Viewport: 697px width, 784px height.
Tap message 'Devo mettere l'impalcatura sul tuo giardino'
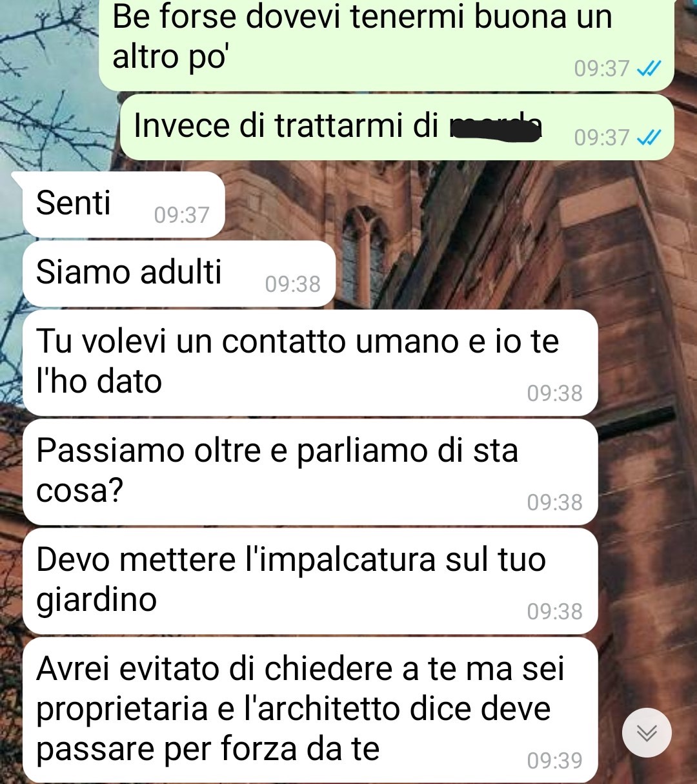tap(310, 581)
